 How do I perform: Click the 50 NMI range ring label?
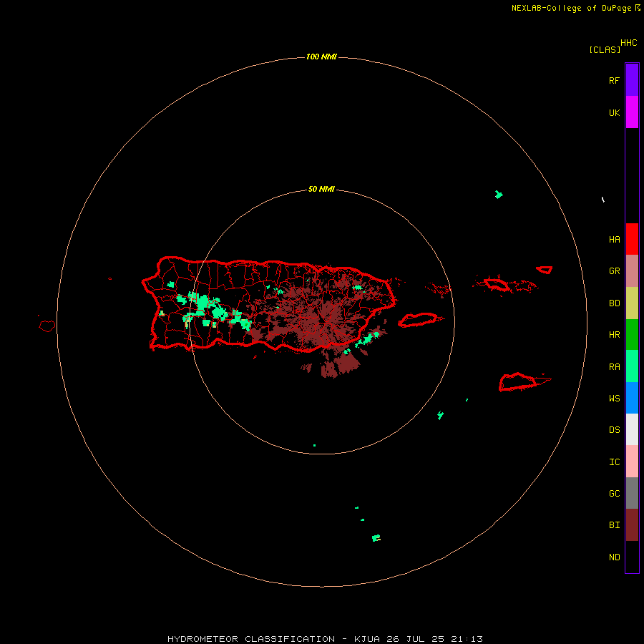[x=321, y=190]
